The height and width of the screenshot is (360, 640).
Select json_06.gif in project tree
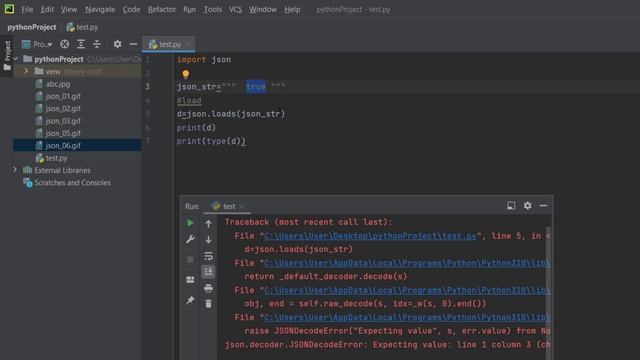point(77,145)
